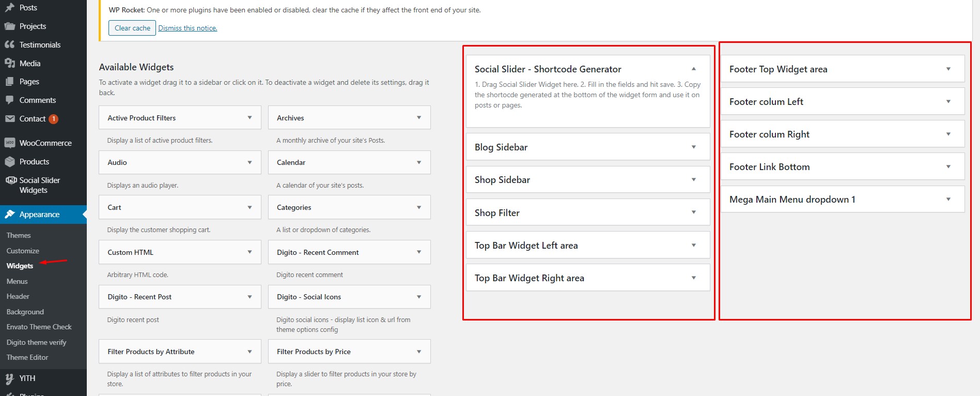Open Theme Editor
The height and width of the screenshot is (396, 980).
(x=27, y=357)
